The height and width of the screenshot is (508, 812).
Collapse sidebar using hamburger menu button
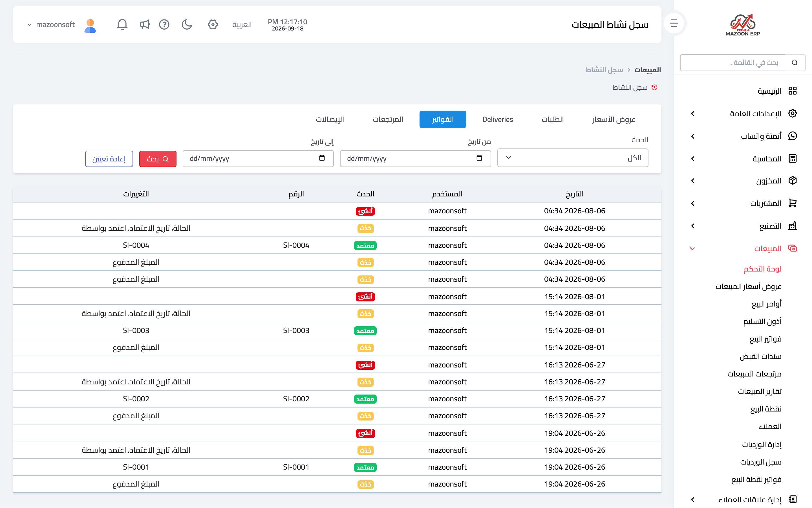pyautogui.click(x=674, y=23)
